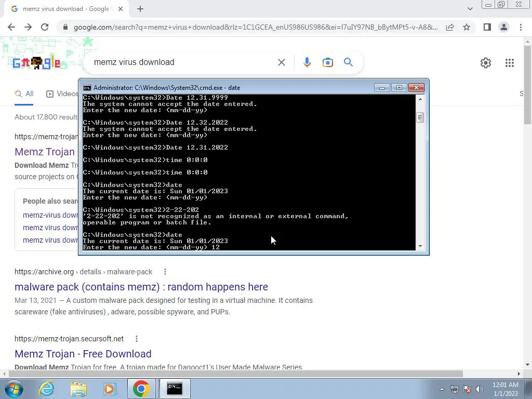This screenshot has width=532, height=399.
Task: Open the volume speaker tray icon
Action: (x=479, y=389)
